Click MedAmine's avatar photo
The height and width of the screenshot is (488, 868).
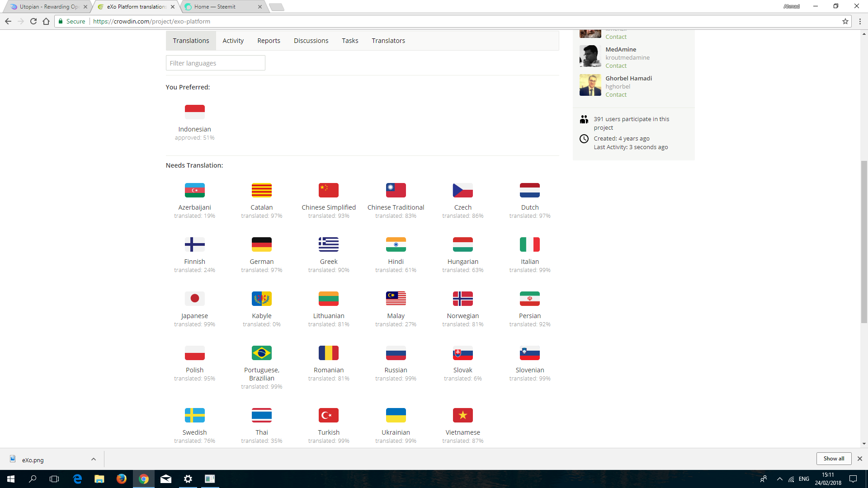(590, 56)
